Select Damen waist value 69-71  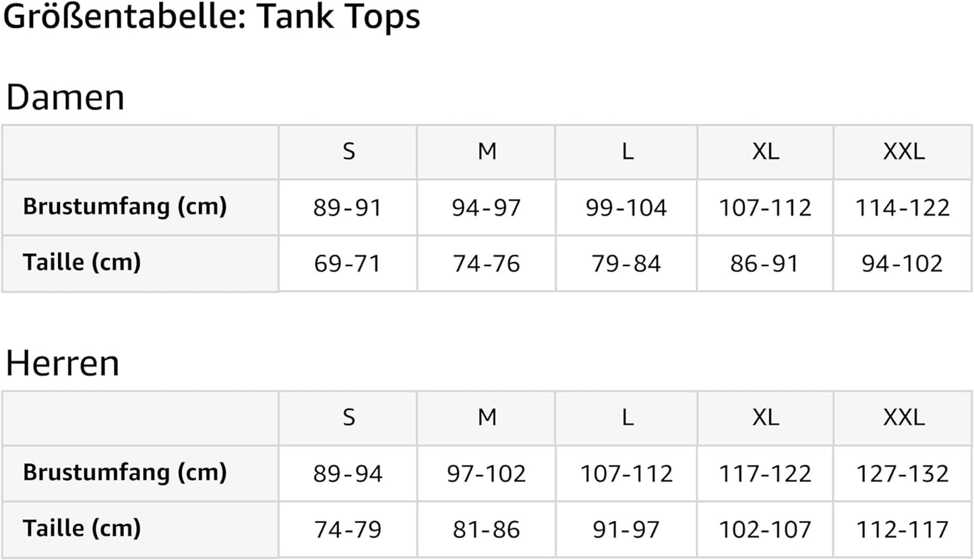347,263
